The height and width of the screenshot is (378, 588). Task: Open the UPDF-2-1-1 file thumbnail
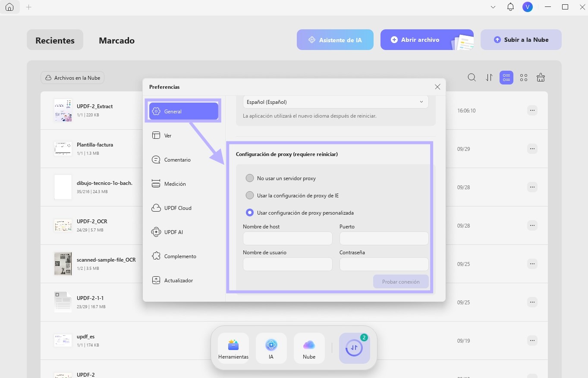[63, 302]
